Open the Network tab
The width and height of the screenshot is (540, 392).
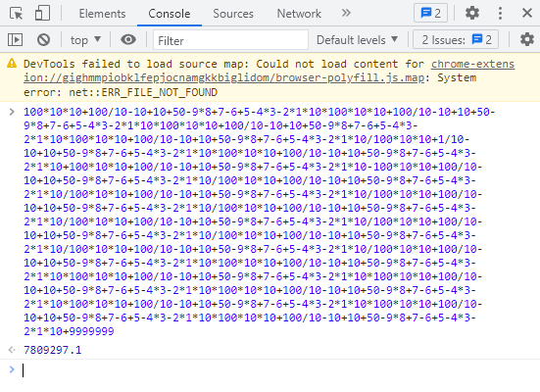[x=299, y=14]
